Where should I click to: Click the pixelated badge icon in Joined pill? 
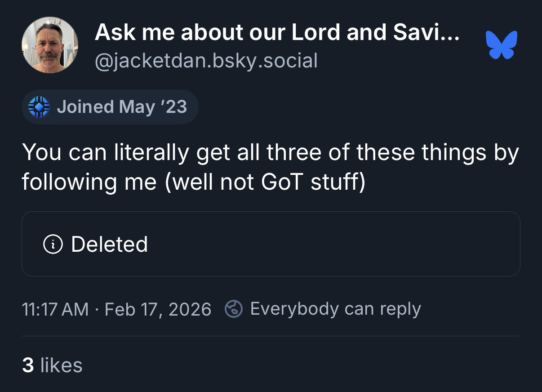(39, 107)
